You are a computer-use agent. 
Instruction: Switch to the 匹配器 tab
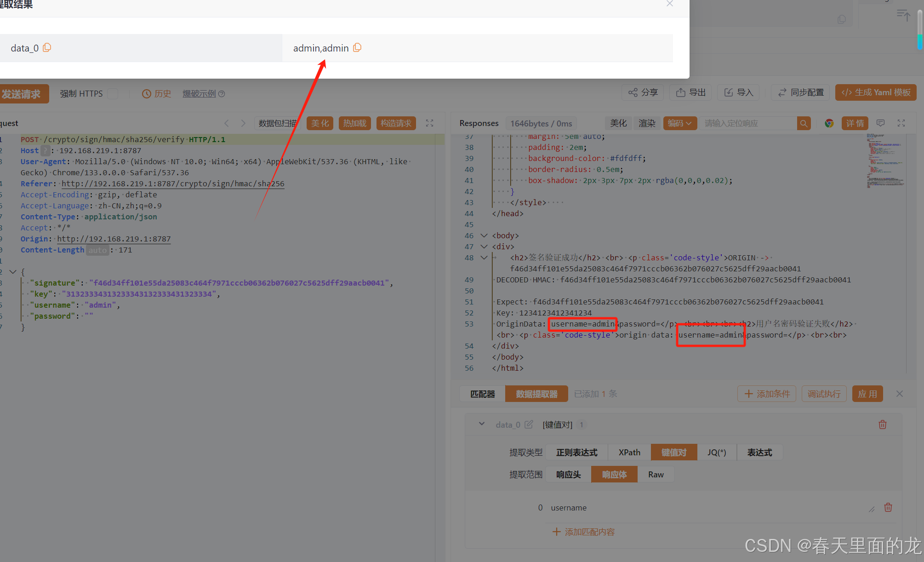pyautogui.click(x=482, y=394)
